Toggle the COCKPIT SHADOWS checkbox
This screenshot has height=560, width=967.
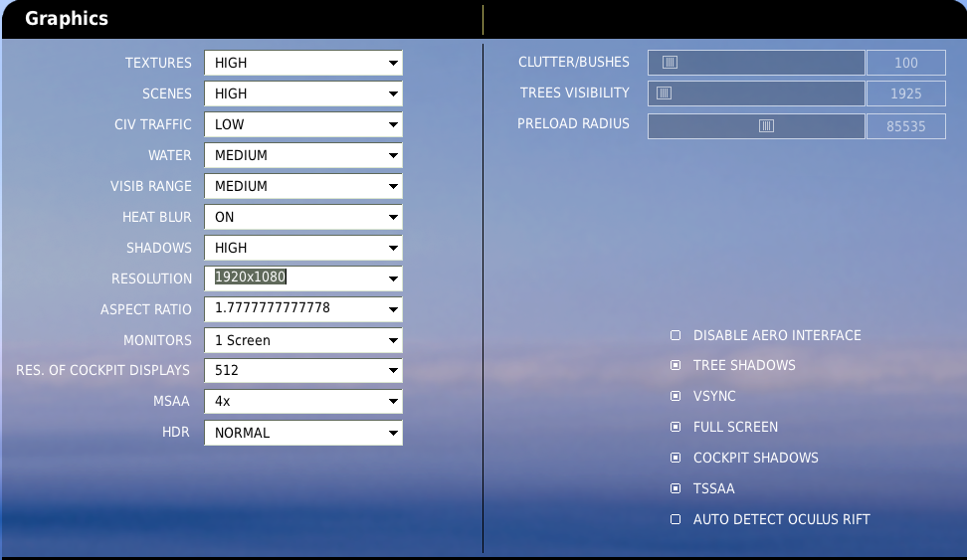[x=676, y=458]
